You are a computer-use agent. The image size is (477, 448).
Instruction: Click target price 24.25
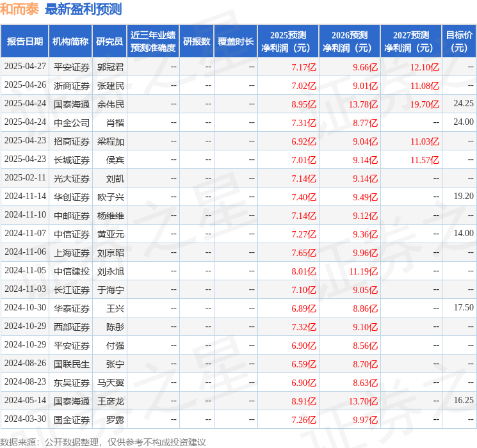[x=464, y=104]
